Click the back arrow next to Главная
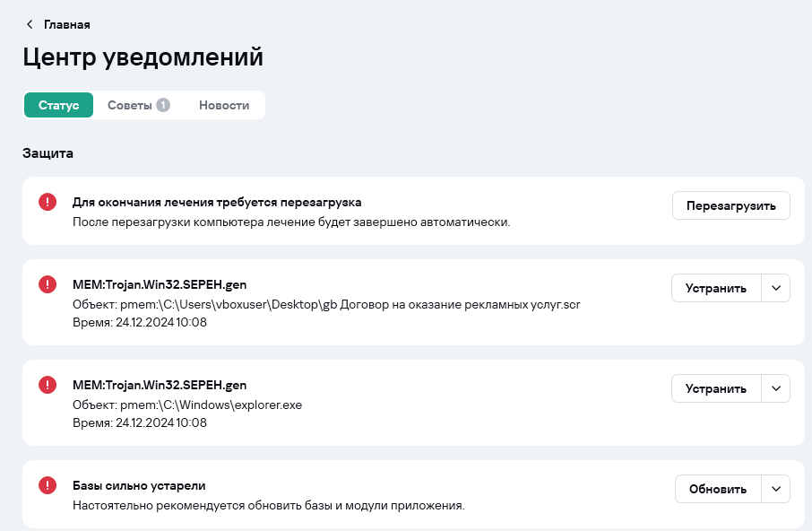Image resolution: width=812 pixels, height=531 pixels. pos(30,24)
